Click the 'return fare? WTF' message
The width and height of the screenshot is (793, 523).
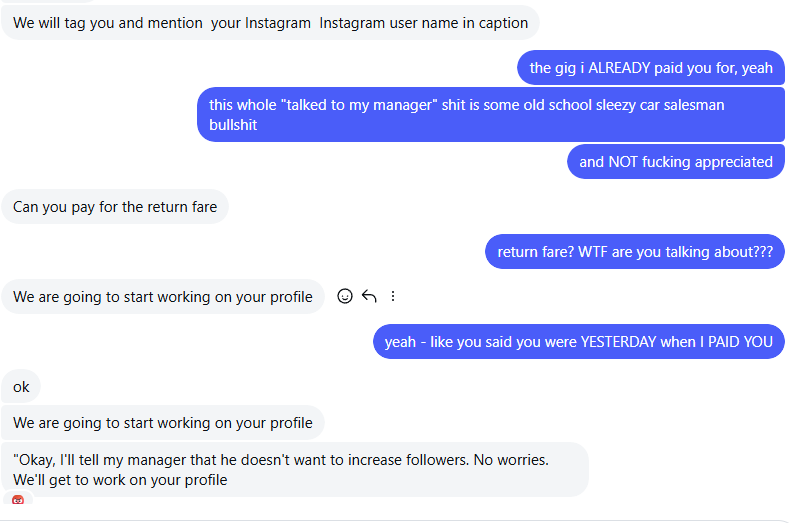pos(635,252)
